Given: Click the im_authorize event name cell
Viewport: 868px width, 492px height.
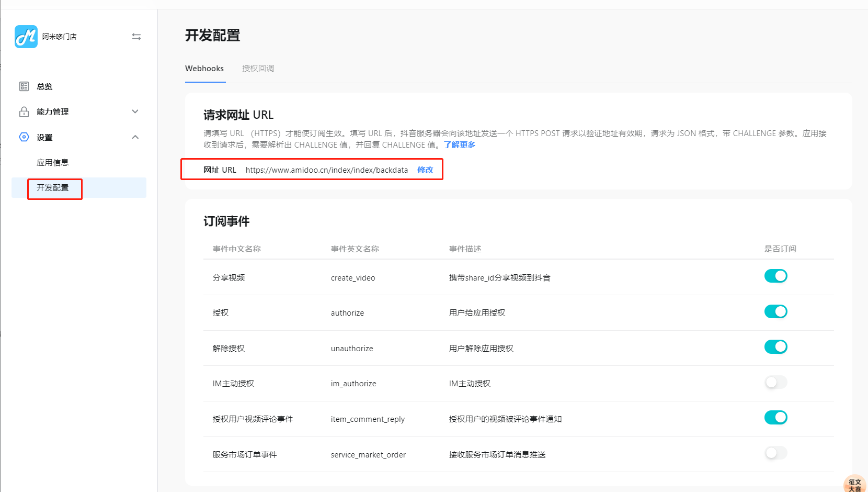Looking at the screenshot, I should [x=353, y=384].
